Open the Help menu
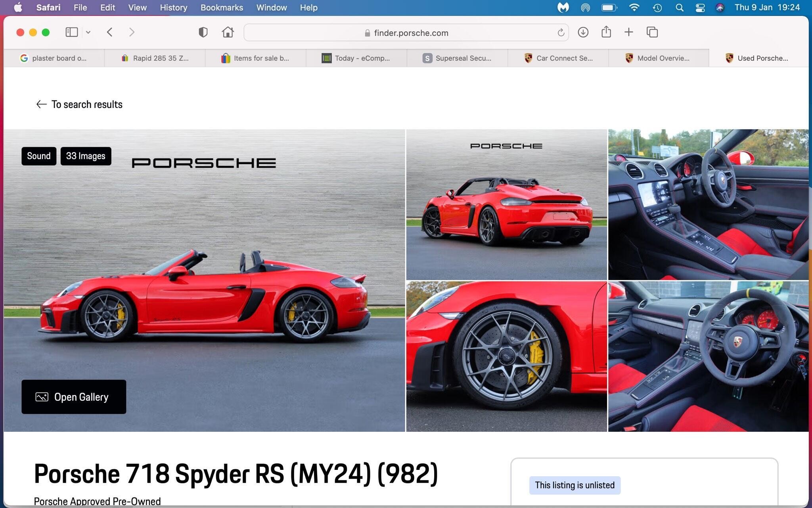The width and height of the screenshot is (812, 508). tap(308, 8)
